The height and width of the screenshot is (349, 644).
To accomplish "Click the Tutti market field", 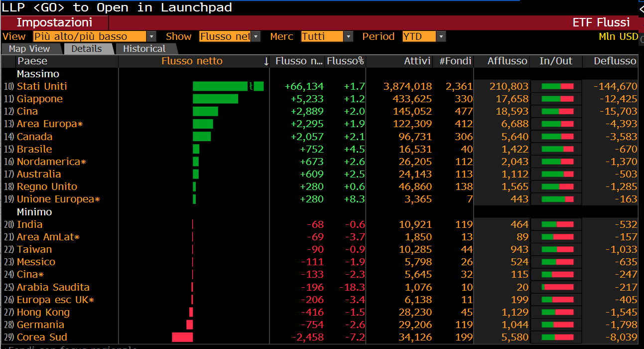I will pyautogui.click(x=322, y=36).
